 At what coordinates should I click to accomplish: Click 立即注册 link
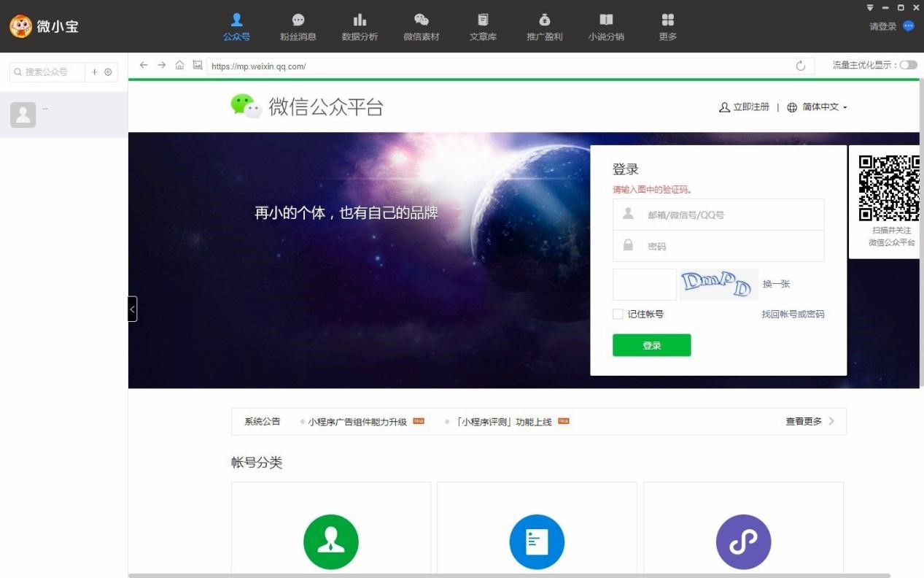(x=750, y=107)
